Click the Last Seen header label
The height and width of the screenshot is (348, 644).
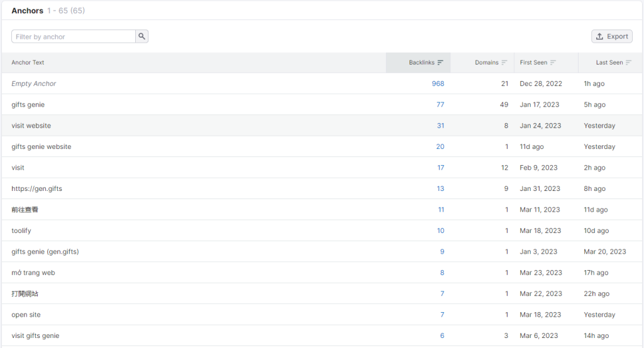click(609, 62)
